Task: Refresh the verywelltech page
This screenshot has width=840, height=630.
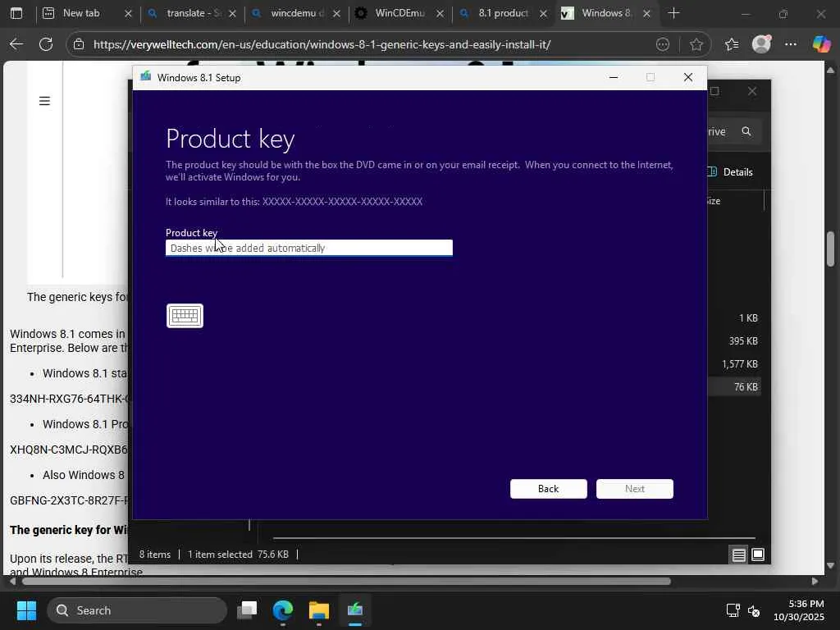Action: coord(46,44)
